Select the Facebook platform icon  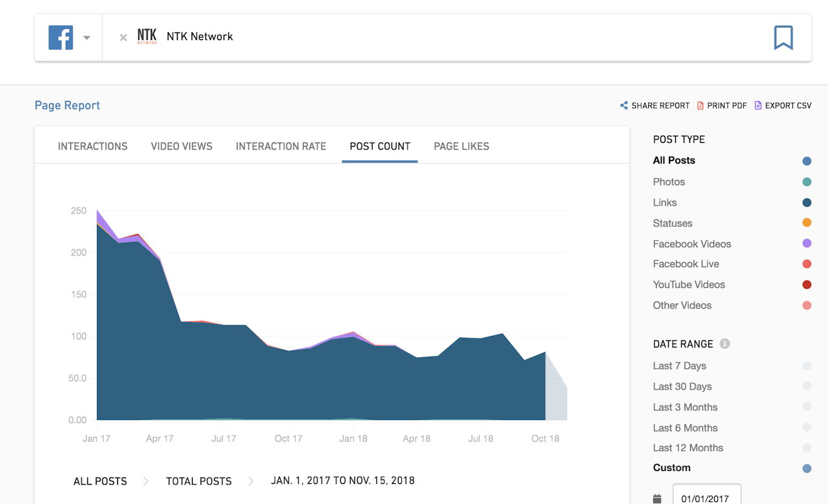pyautogui.click(x=61, y=37)
